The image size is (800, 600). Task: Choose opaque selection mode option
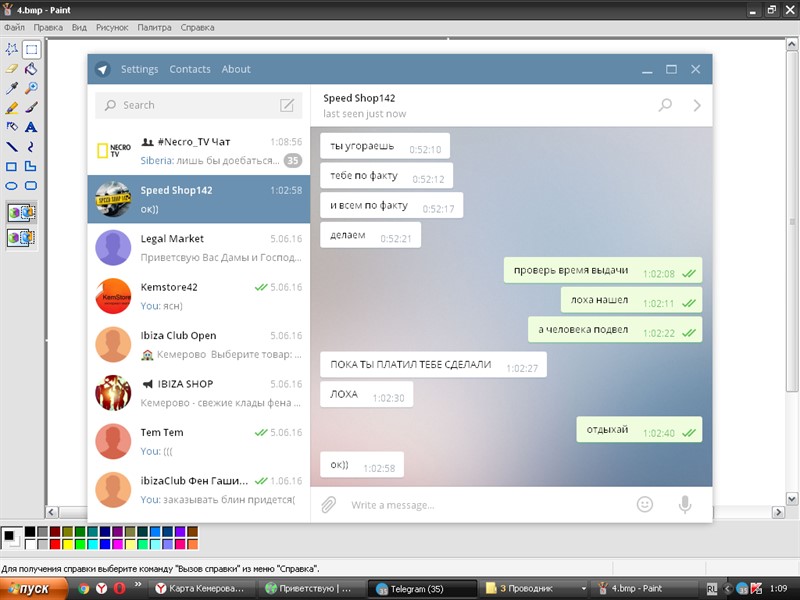(21, 212)
